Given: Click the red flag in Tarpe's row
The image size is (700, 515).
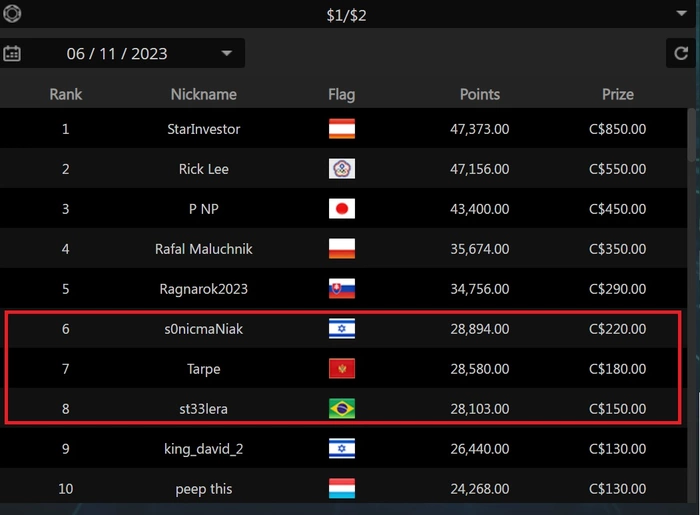Looking at the screenshot, I should tap(342, 369).
